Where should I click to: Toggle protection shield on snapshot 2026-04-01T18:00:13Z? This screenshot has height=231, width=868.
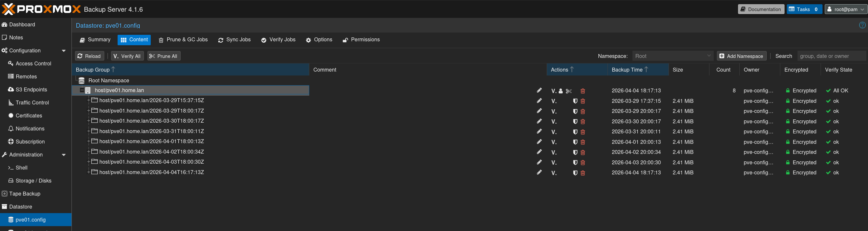575,142
